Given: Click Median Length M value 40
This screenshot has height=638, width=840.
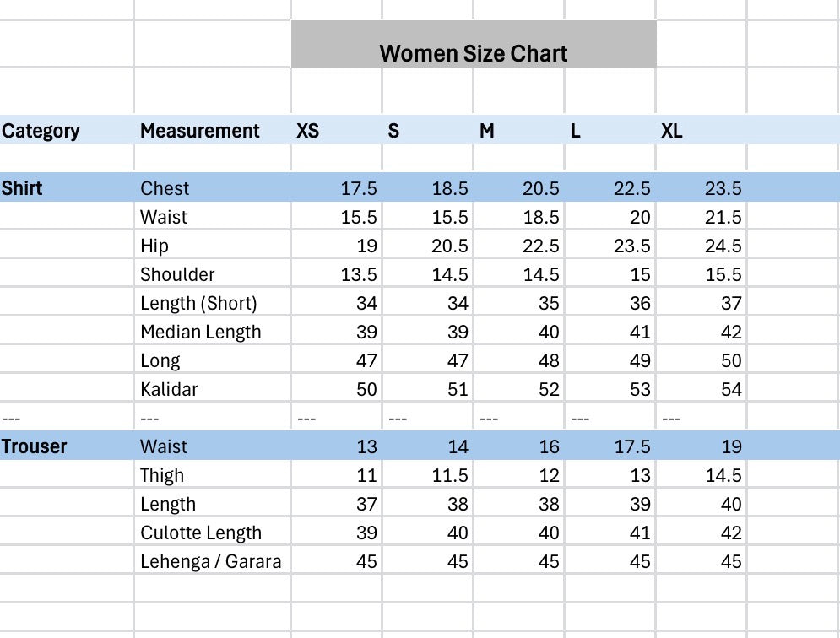Looking at the screenshot, I should coord(518,331).
